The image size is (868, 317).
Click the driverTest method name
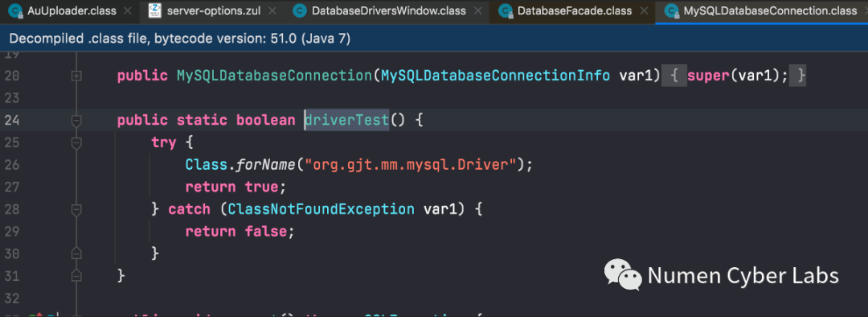(347, 120)
